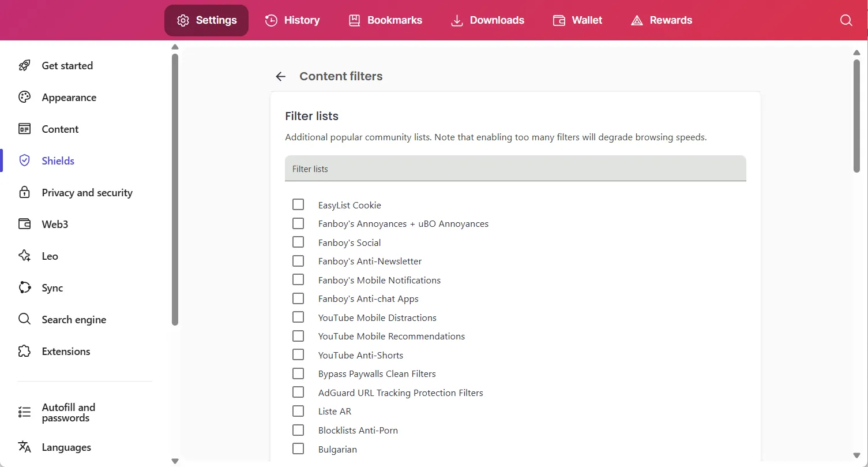Select the Leo AI sparkle icon
868x467 pixels.
(24, 256)
